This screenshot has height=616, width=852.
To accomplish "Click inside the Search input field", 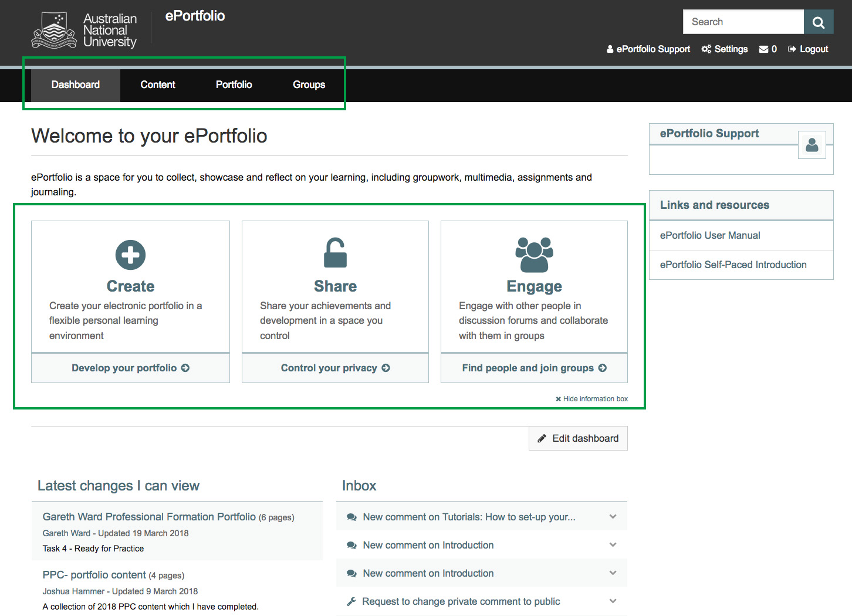I will pyautogui.click(x=743, y=22).
